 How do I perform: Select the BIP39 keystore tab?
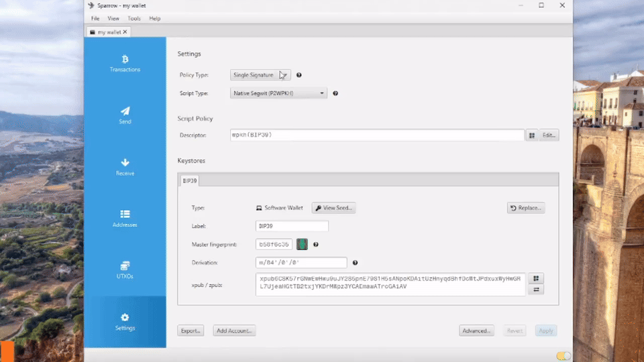(190, 181)
